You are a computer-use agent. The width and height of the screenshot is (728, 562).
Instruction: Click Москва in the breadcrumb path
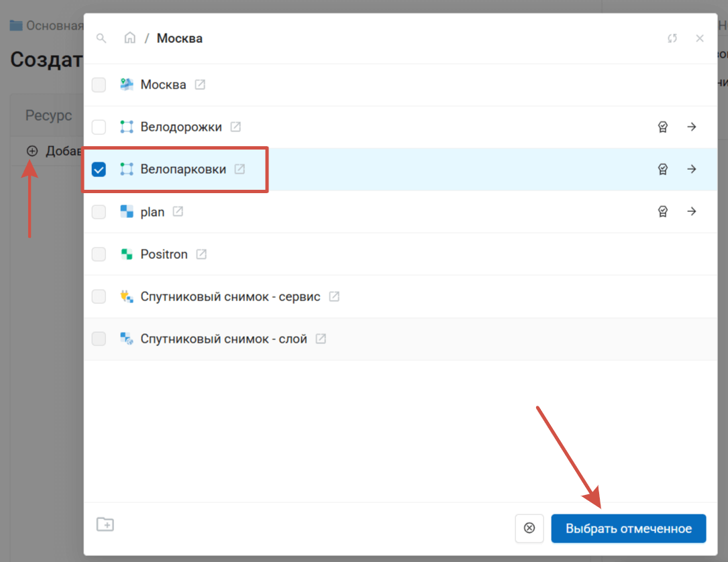pos(179,38)
